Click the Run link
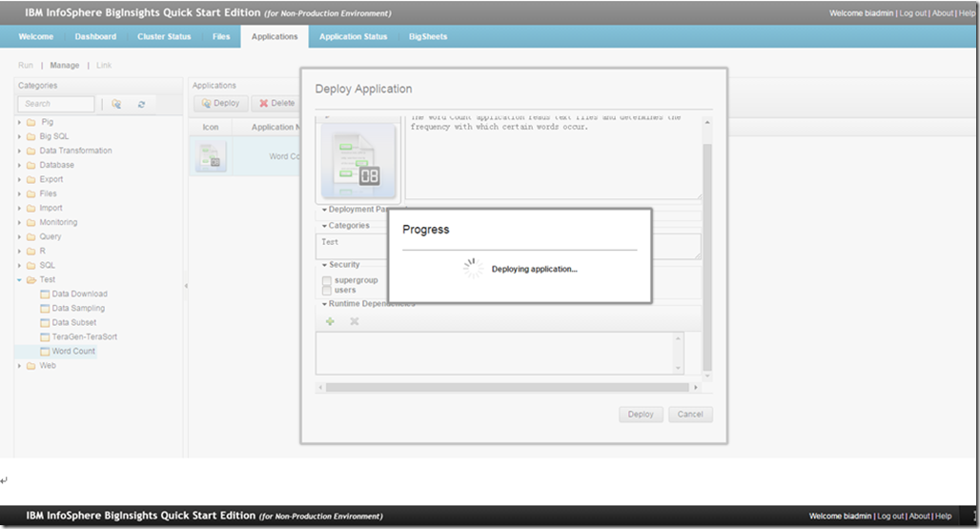 [x=26, y=65]
